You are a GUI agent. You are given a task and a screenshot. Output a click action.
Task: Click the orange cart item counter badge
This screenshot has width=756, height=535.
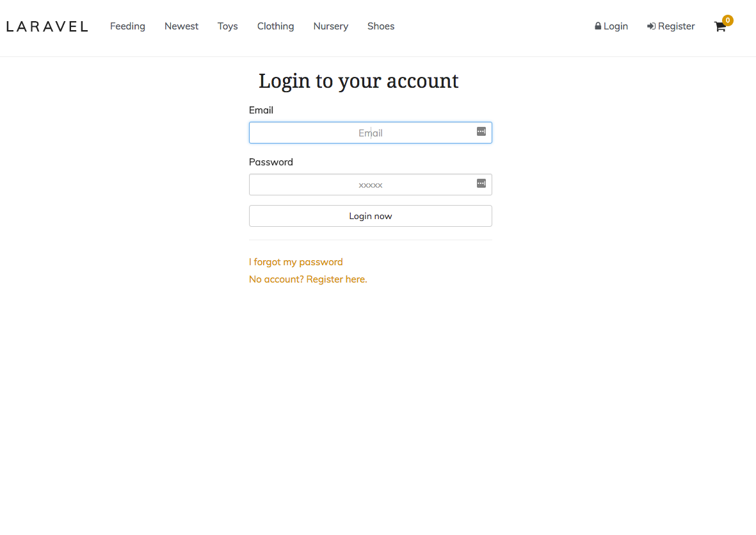pyautogui.click(x=727, y=20)
